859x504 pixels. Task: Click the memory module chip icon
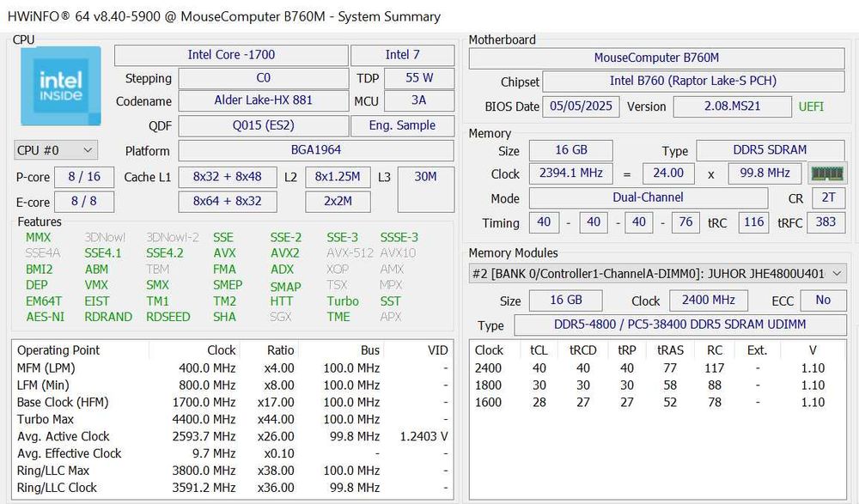827,173
